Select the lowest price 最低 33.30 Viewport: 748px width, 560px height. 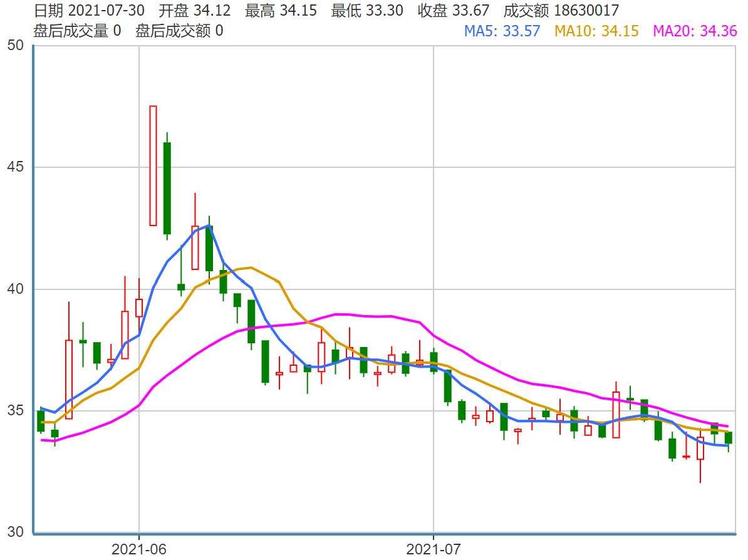[367, 10]
